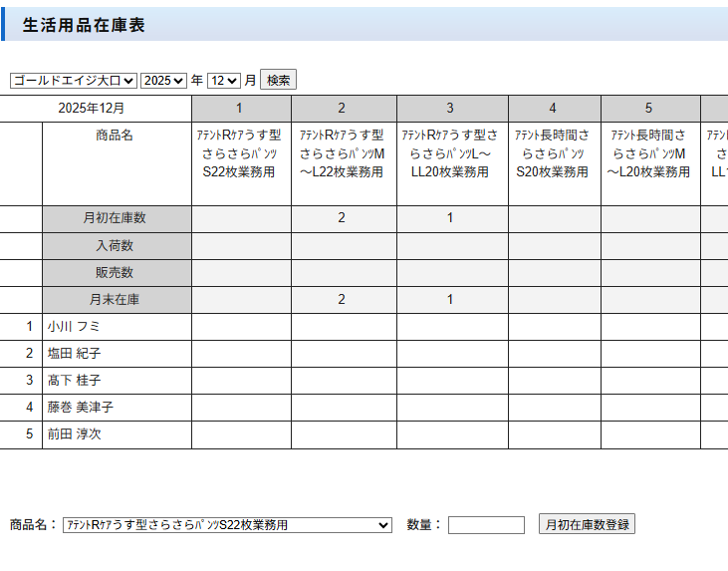Select column header number 1
Image resolution: width=728 pixels, height=571 pixels.
(x=241, y=109)
